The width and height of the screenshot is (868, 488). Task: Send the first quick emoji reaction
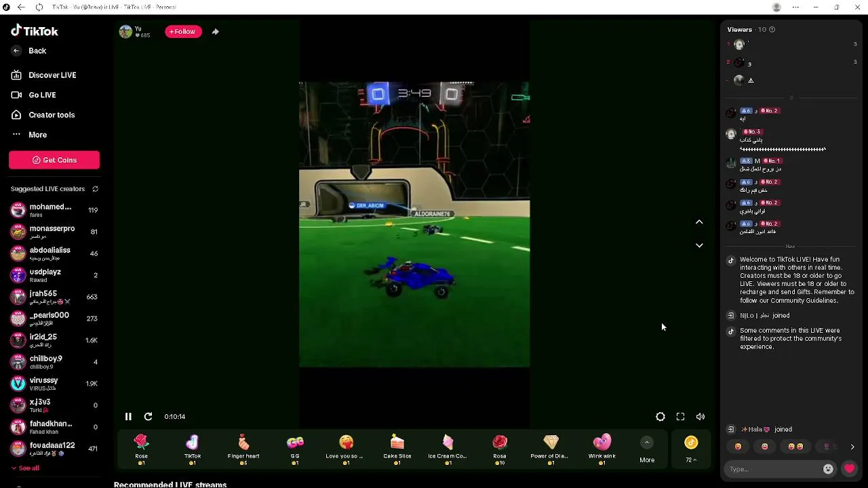[x=738, y=447]
